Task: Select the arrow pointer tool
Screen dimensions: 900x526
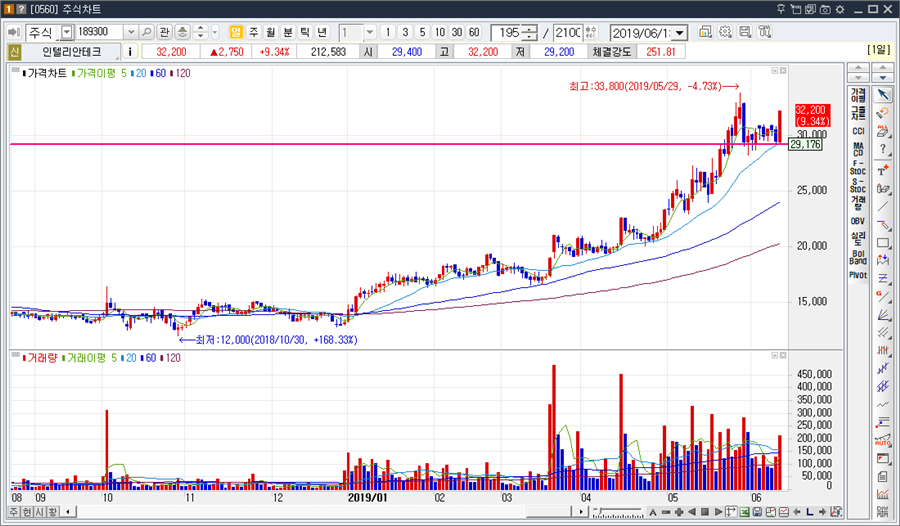Action: click(x=883, y=95)
